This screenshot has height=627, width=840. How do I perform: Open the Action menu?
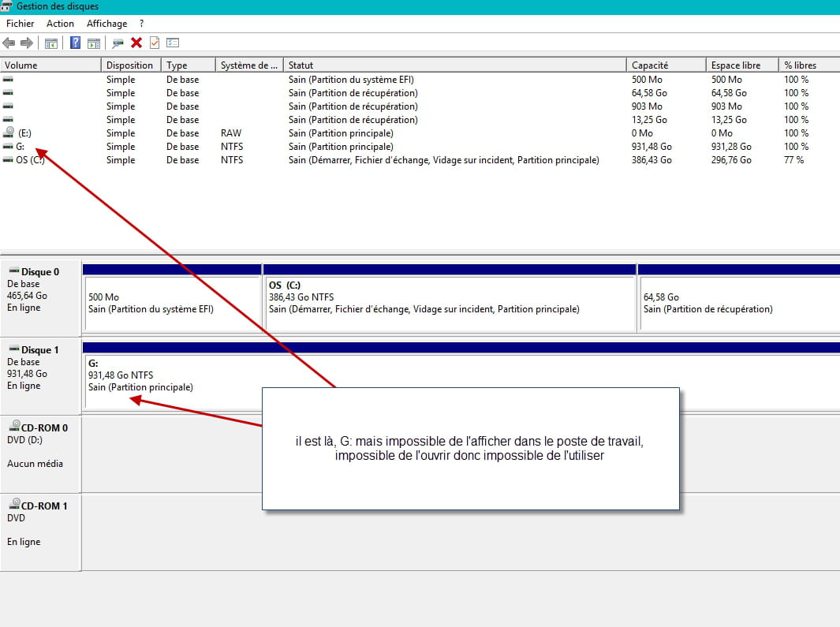tap(60, 24)
